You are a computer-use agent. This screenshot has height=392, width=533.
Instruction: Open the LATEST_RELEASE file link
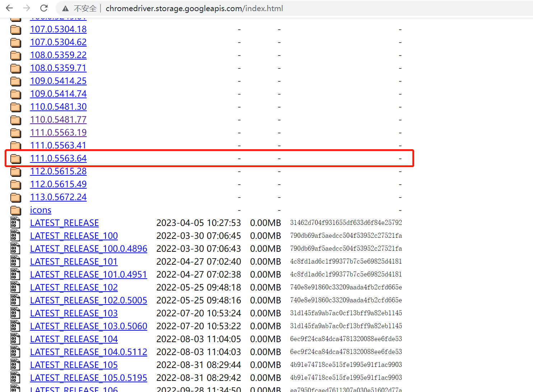[64, 223]
